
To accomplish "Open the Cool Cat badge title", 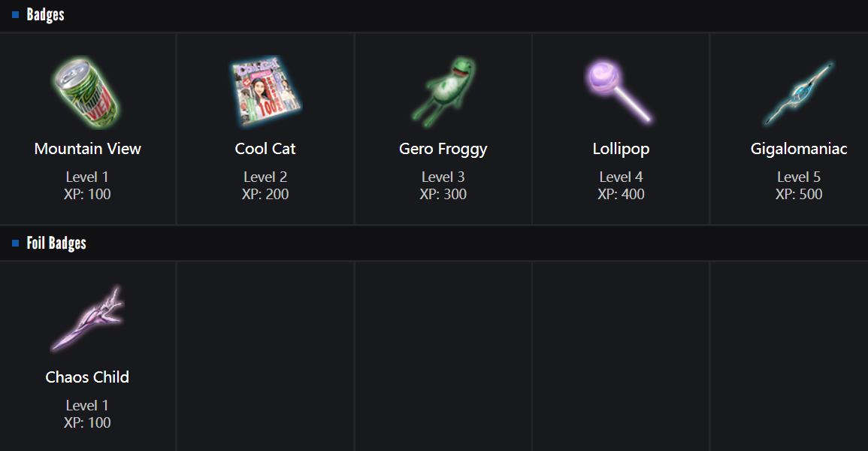I will pyautogui.click(x=265, y=149).
